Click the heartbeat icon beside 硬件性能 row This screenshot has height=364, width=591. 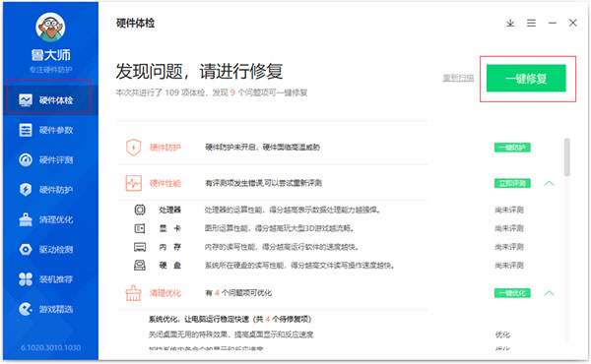133,183
